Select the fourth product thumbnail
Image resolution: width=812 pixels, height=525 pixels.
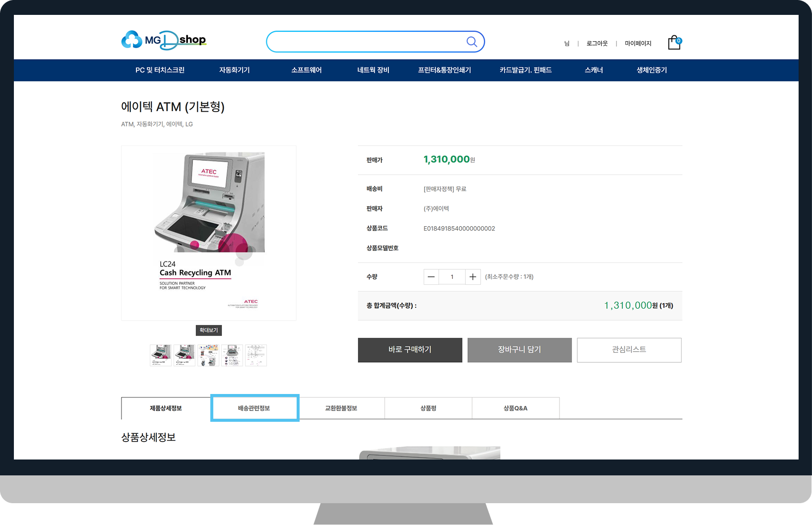tap(232, 355)
